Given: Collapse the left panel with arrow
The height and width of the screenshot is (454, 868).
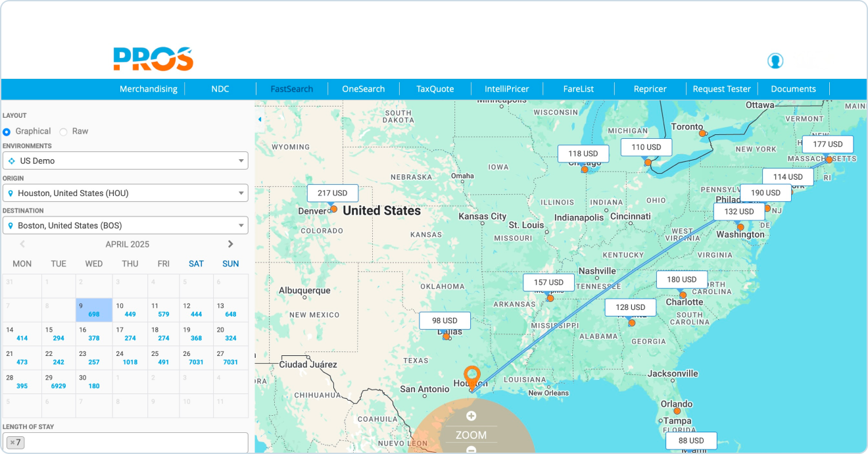Looking at the screenshot, I should 260,119.
